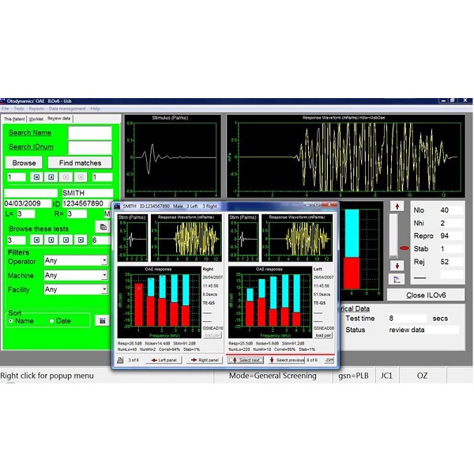The height and width of the screenshot is (476, 474).
Task: Click the copy icon beside Browse these tests
Action: (x=102, y=226)
